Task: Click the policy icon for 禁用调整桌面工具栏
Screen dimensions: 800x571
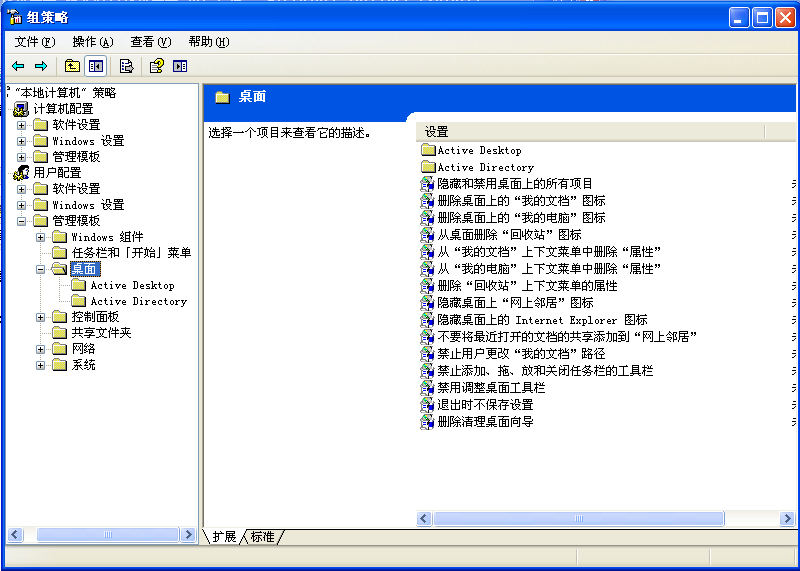Action: pos(427,388)
